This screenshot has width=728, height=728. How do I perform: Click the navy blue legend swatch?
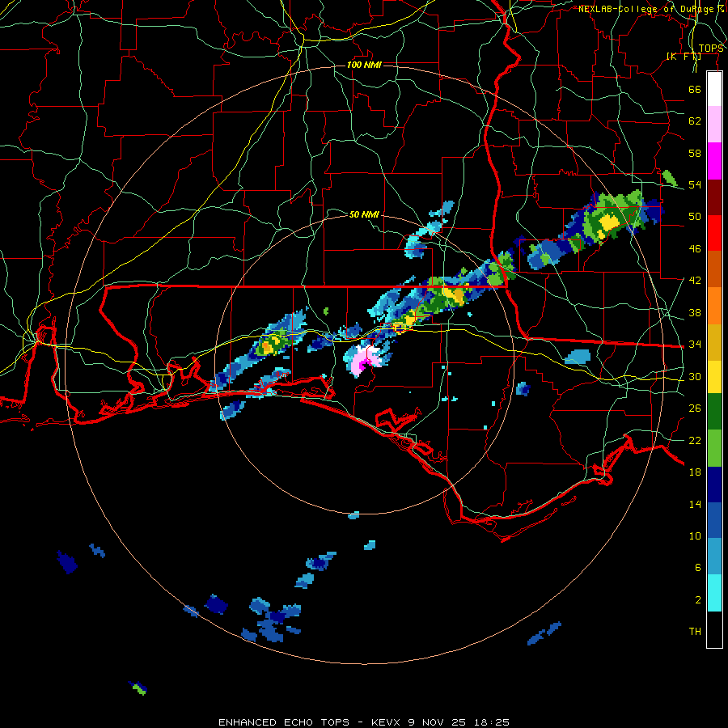(x=714, y=485)
